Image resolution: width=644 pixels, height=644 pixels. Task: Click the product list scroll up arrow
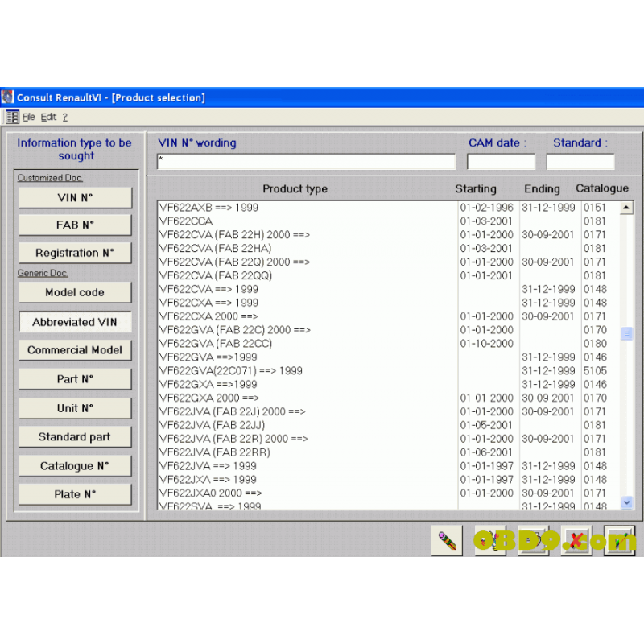(x=626, y=208)
